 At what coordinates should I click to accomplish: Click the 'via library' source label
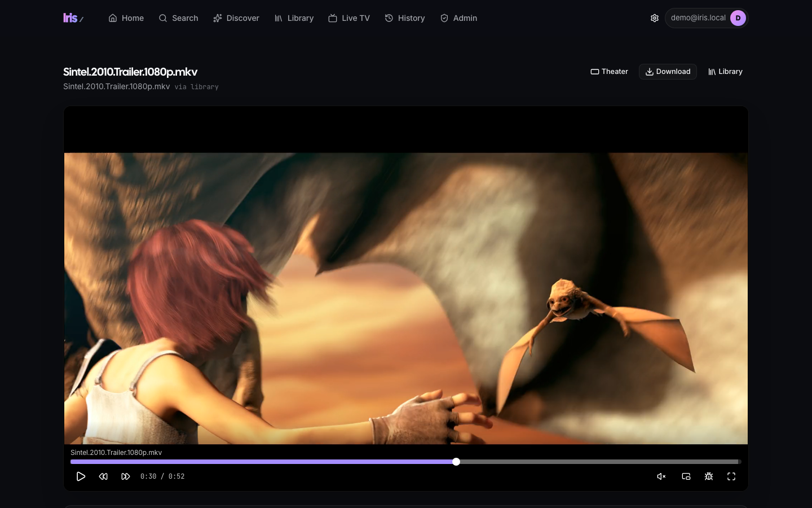click(196, 87)
